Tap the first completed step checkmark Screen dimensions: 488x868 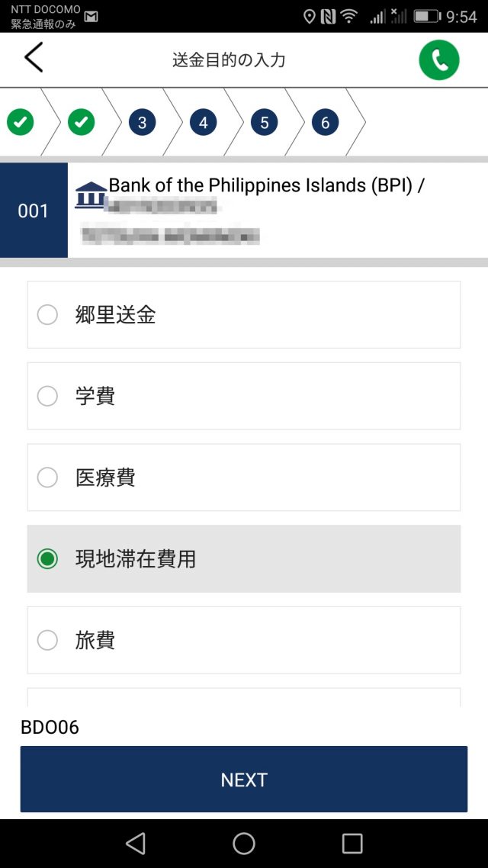(x=21, y=122)
